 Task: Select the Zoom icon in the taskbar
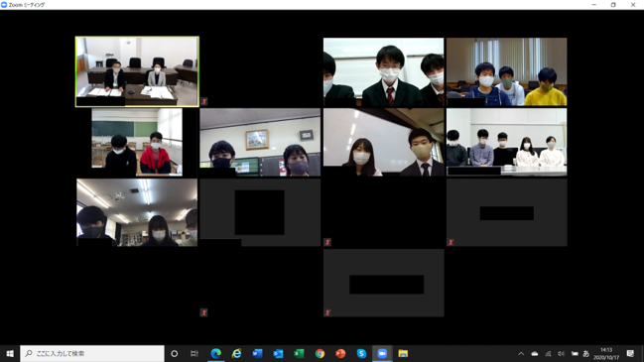pos(382,353)
